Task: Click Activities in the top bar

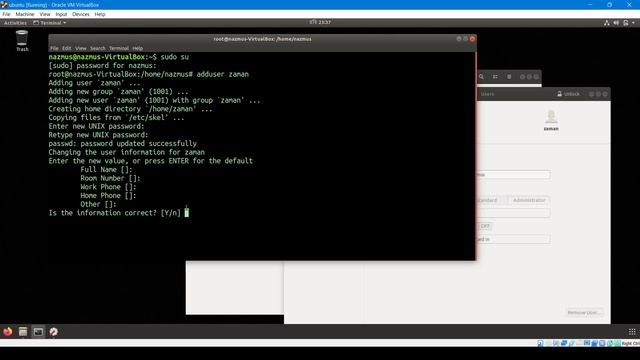Action: click(x=15, y=23)
